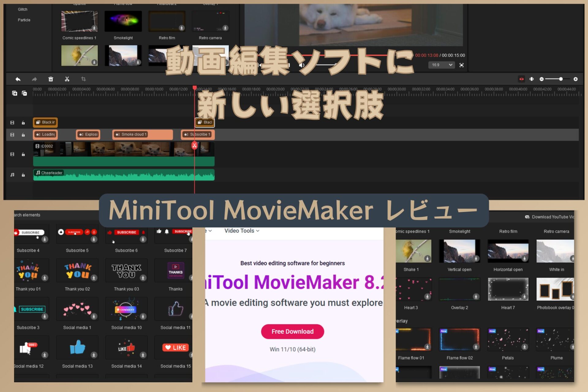Expand the Video Tools menu
The width and height of the screenshot is (588, 392).
[242, 231]
